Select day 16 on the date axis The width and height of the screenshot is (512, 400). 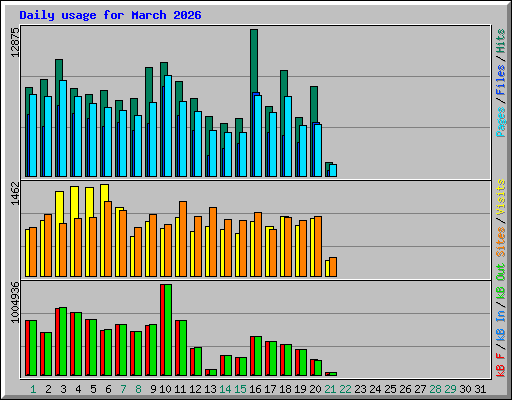[255, 389]
